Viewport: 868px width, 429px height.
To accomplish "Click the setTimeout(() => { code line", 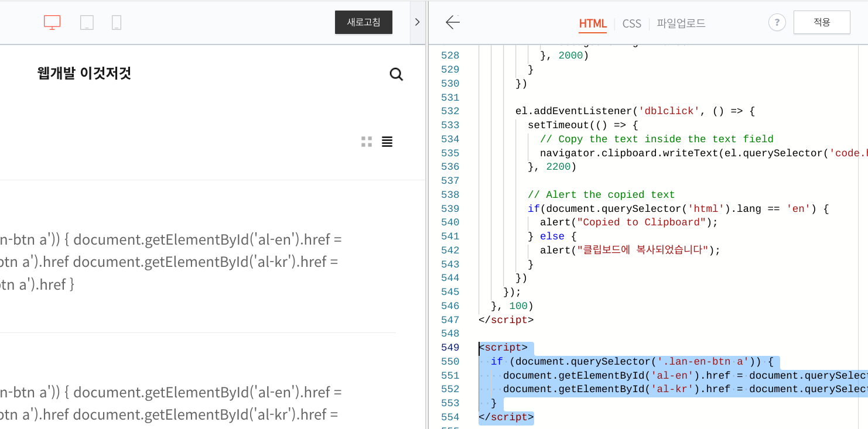I will [x=583, y=125].
